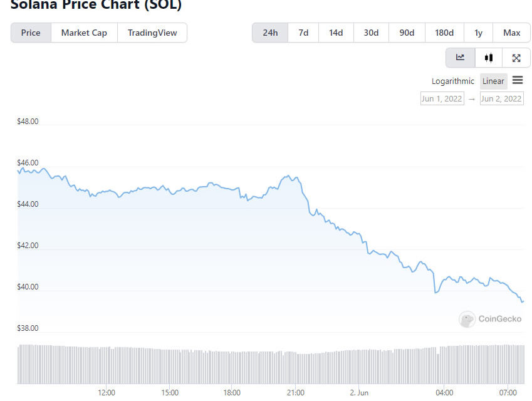The image size is (532, 401).
Task: Select the 24h time range
Action: (x=269, y=32)
